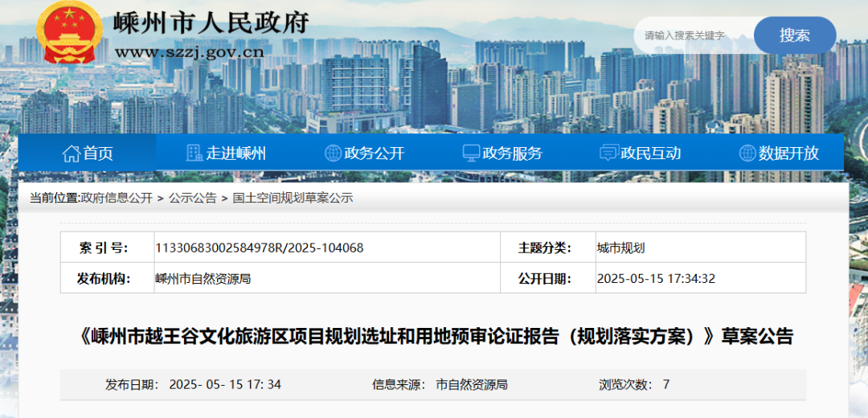Click the globe icon beside 政务公开
This screenshot has width=868, height=418.
(x=333, y=153)
